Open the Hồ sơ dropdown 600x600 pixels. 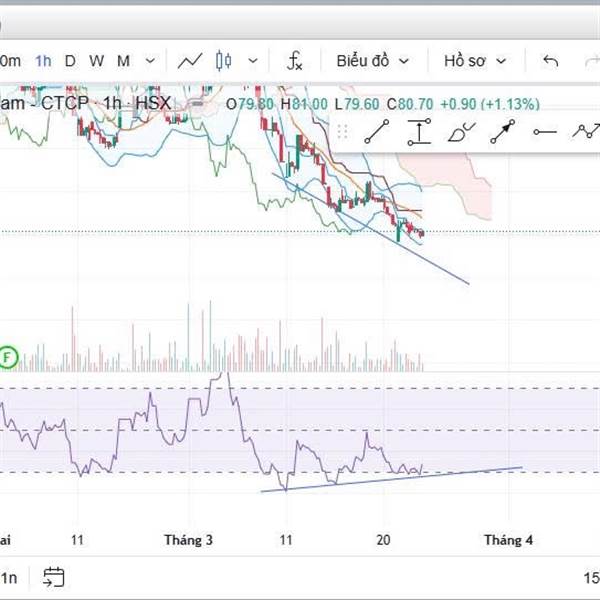tap(475, 61)
